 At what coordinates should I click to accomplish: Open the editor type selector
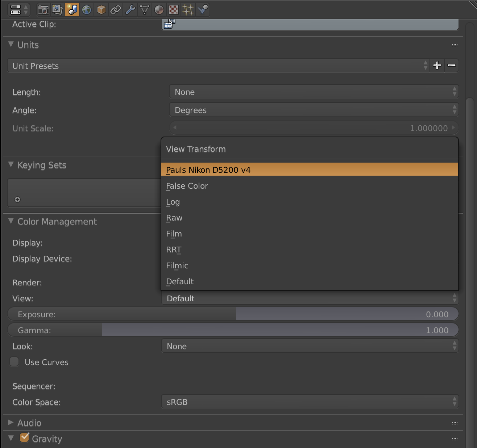tap(19, 10)
